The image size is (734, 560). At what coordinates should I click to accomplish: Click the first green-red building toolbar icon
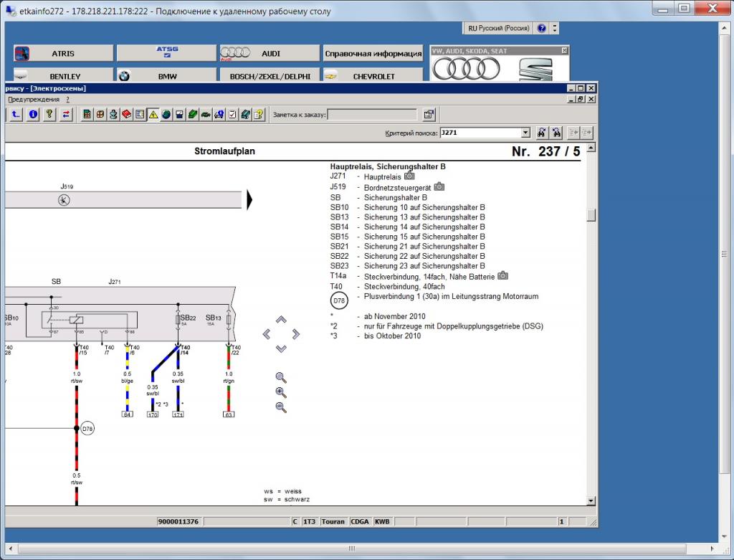[x=87, y=114]
